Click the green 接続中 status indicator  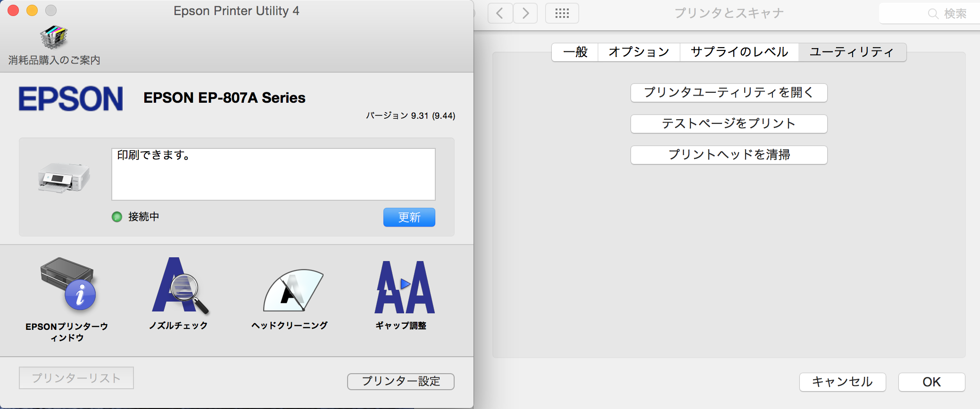coord(117,217)
